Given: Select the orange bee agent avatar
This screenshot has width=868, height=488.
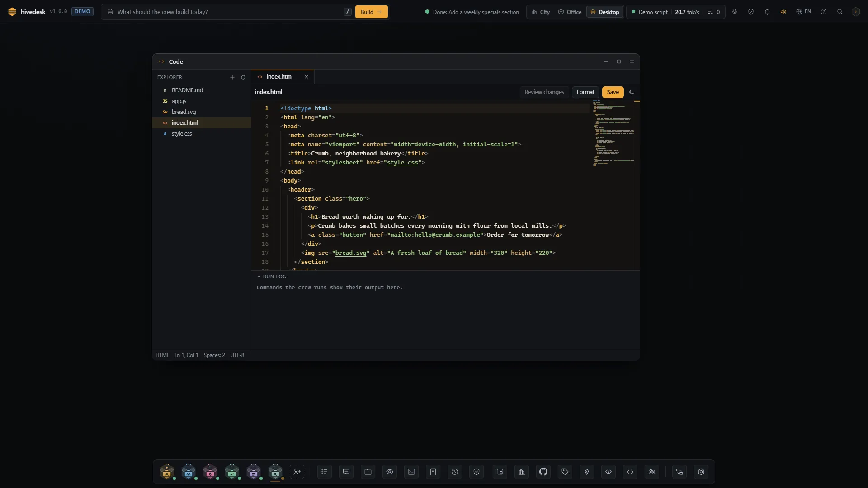Looking at the screenshot, I should (x=167, y=472).
